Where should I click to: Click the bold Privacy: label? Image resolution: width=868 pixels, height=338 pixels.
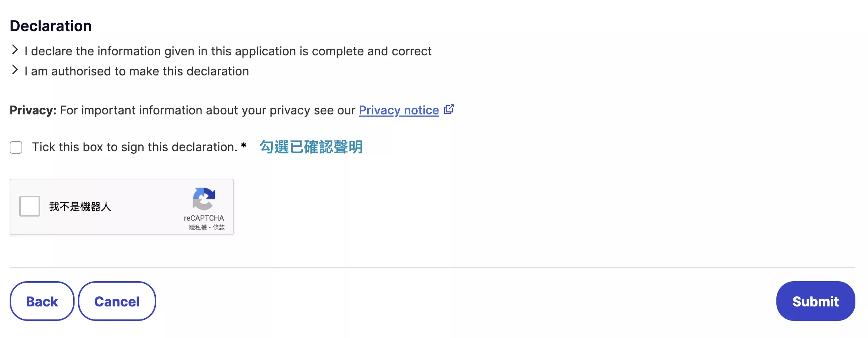click(33, 110)
